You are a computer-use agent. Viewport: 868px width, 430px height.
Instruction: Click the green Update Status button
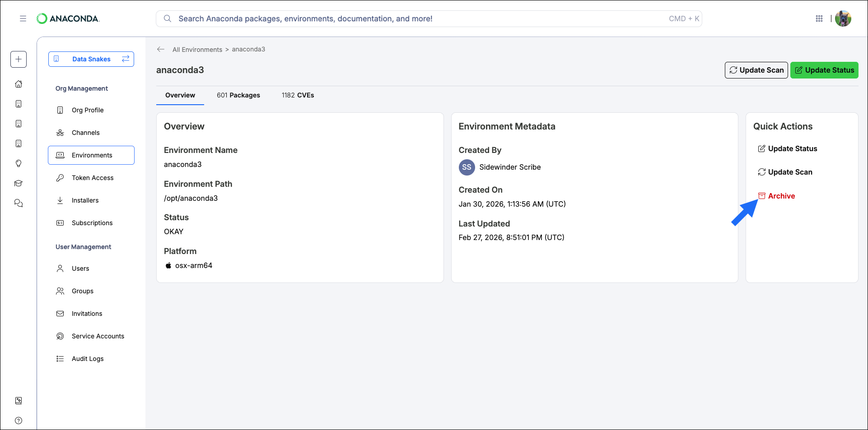pyautogui.click(x=824, y=70)
